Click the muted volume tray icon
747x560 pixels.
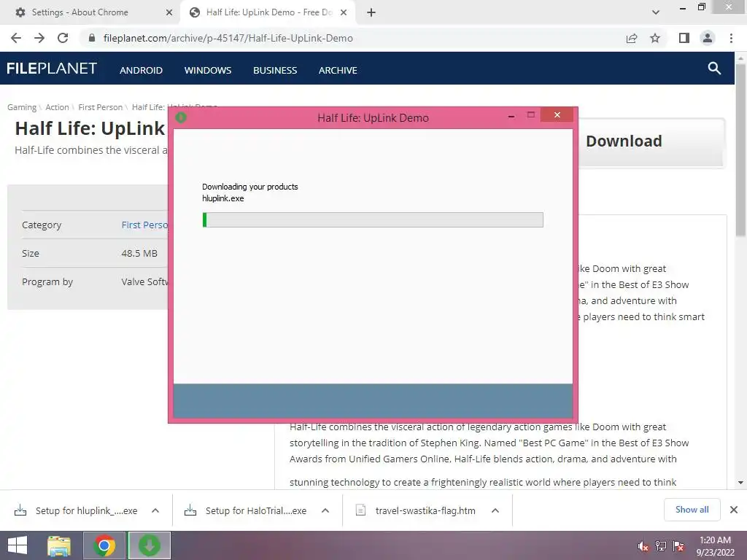point(643,546)
